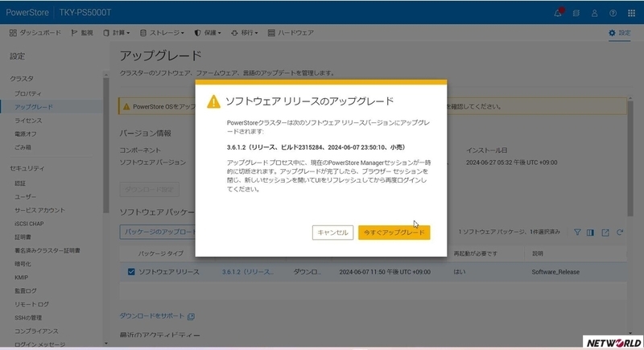Click the export icon above package table
Image resolution: width=644 pixels, height=350 pixels.
[x=605, y=233]
